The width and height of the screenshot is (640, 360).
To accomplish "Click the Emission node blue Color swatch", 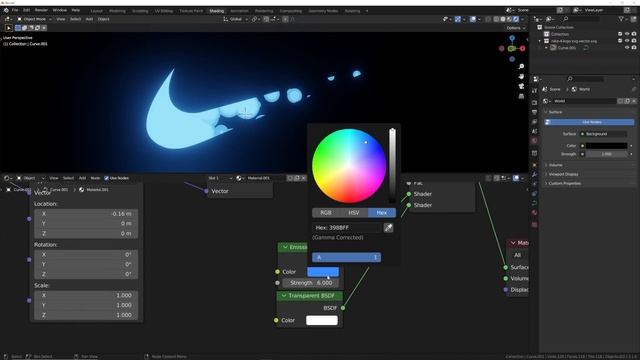I will (x=323, y=272).
